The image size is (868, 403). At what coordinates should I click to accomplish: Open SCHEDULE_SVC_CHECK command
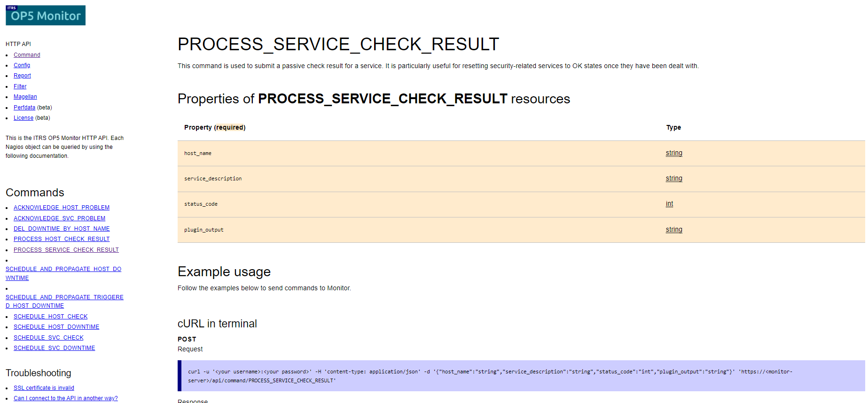pos(48,338)
